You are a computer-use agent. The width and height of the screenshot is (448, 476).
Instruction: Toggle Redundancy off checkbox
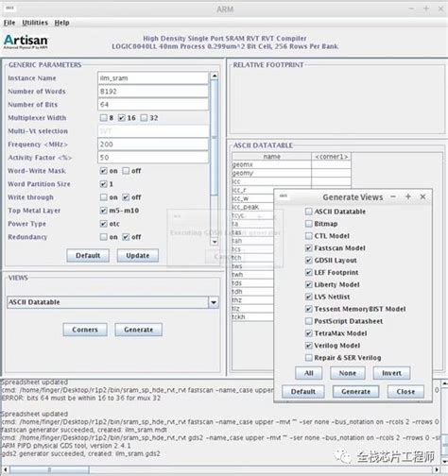pyautogui.click(x=126, y=237)
